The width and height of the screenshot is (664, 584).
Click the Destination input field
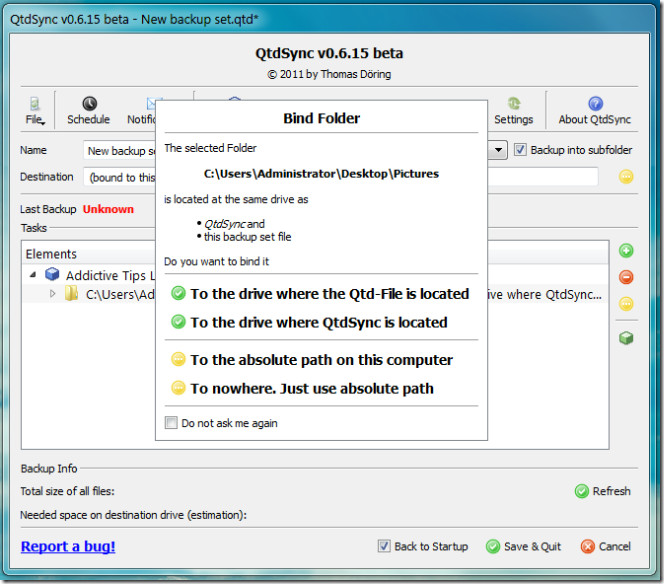(119, 177)
